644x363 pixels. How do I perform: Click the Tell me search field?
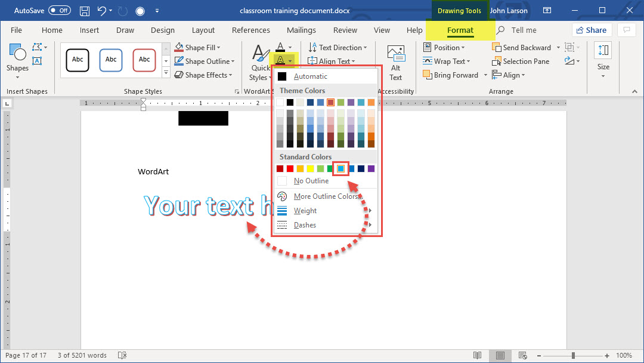[523, 30]
